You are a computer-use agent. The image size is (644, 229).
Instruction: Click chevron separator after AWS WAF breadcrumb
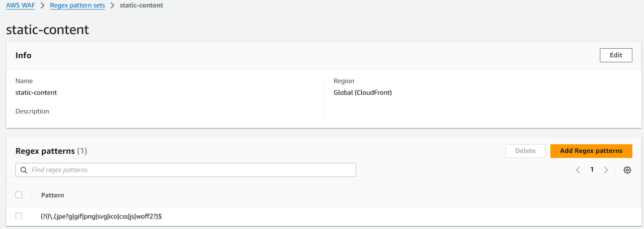click(x=43, y=6)
